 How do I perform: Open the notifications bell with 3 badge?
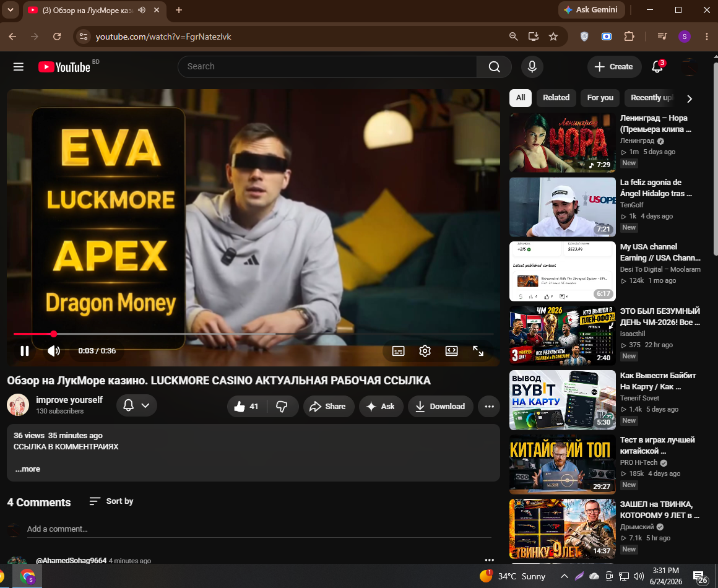657,67
